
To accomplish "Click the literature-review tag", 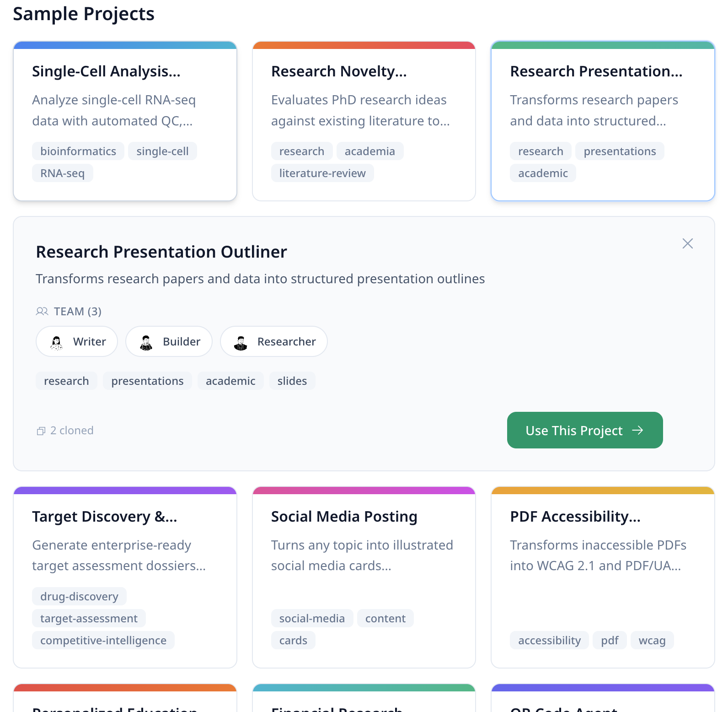I will 322,173.
